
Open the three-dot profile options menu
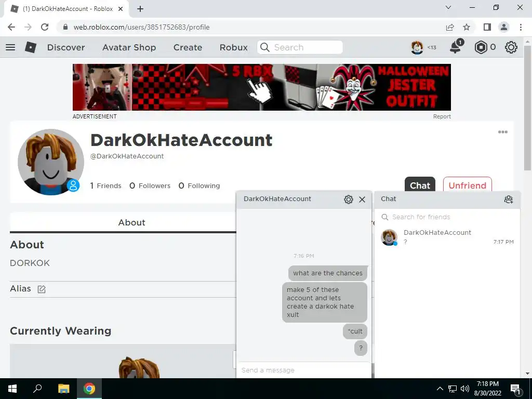tap(503, 132)
